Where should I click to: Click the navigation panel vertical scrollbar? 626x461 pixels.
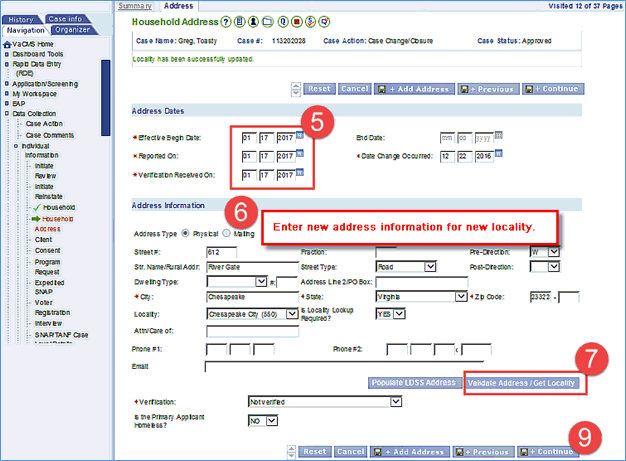105,98
